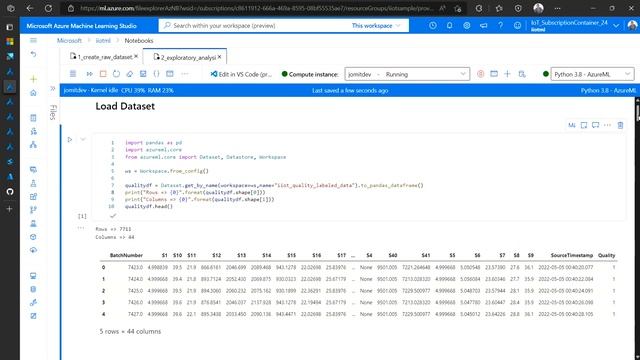Open the cell comment icon
This screenshot has height=360, width=640.
[x=596, y=125]
